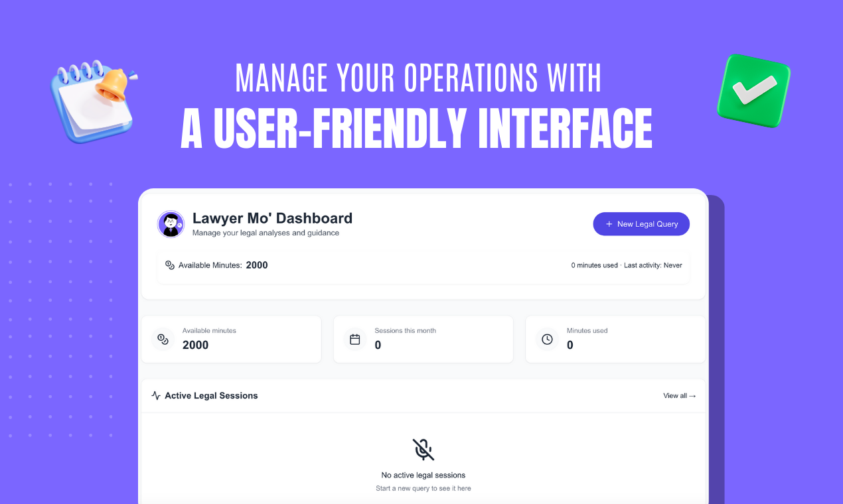Click the coins icon beside Available Minutes: 2000
The height and width of the screenshot is (504, 843).
[x=170, y=265]
